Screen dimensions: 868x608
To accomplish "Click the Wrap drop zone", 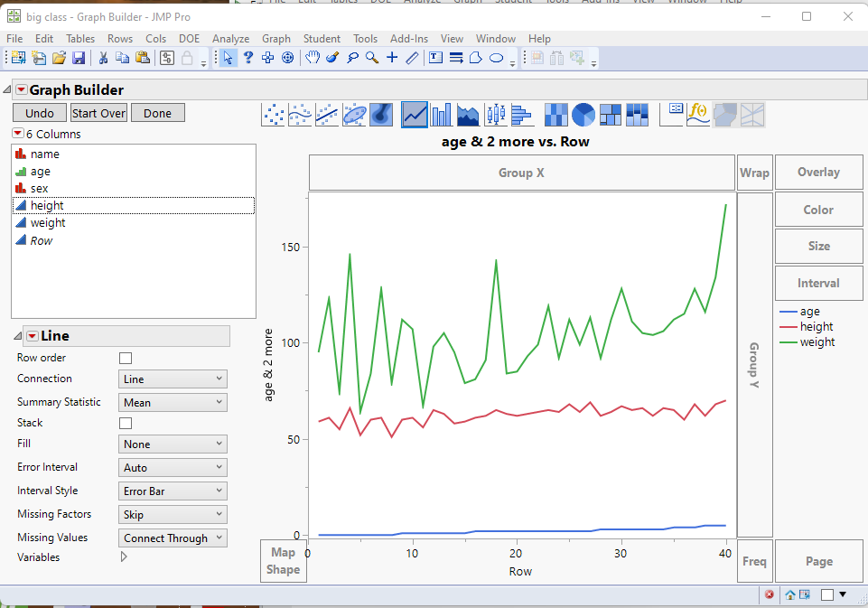I will point(754,173).
